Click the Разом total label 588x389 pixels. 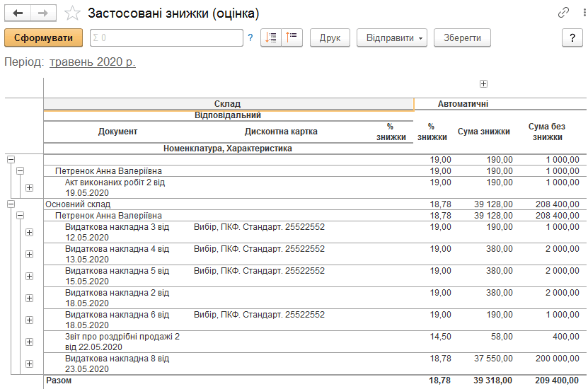59,381
